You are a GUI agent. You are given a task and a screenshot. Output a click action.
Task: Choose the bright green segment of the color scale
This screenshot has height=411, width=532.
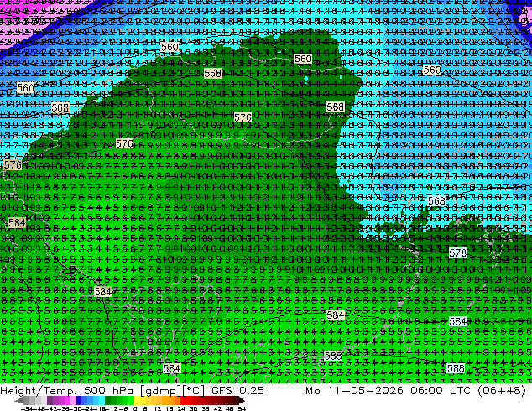(131, 401)
